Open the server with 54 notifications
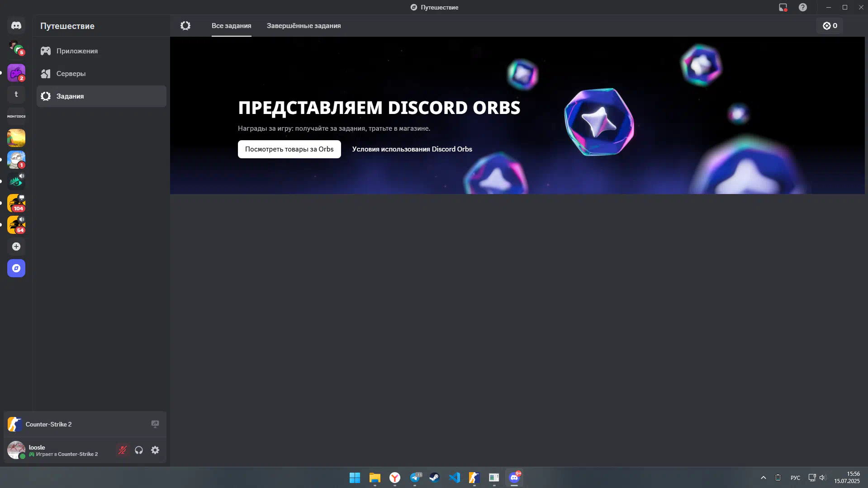Screen dimensions: 868x488 pyautogui.click(x=16, y=225)
